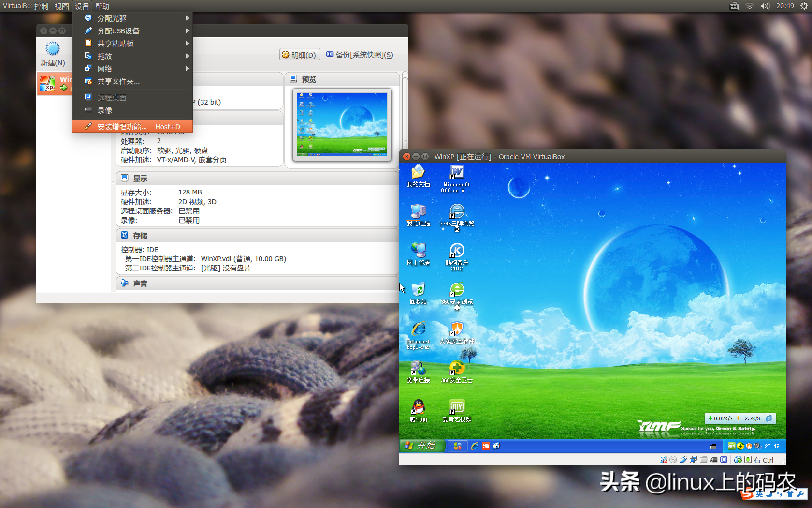Click the XP 开始 Start button

[x=422, y=446]
